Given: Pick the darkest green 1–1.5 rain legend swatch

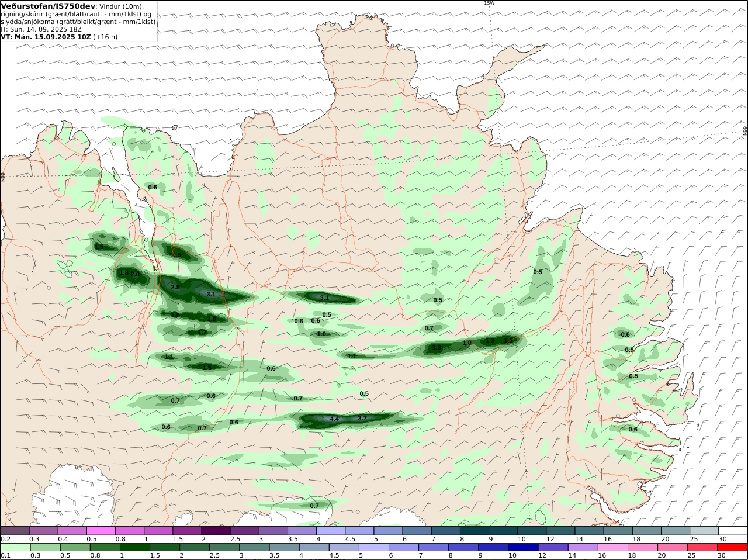Looking at the screenshot, I should pyautogui.click(x=134, y=547).
